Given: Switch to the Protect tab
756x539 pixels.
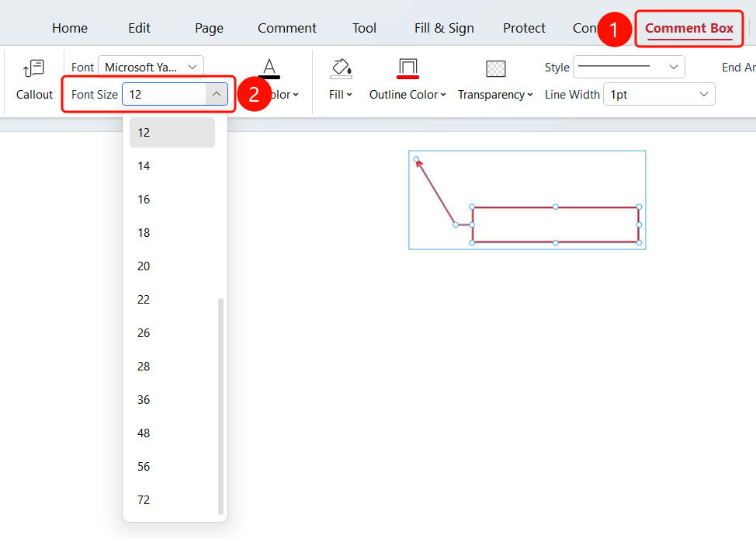Looking at the screenshot, I should 524,28.
